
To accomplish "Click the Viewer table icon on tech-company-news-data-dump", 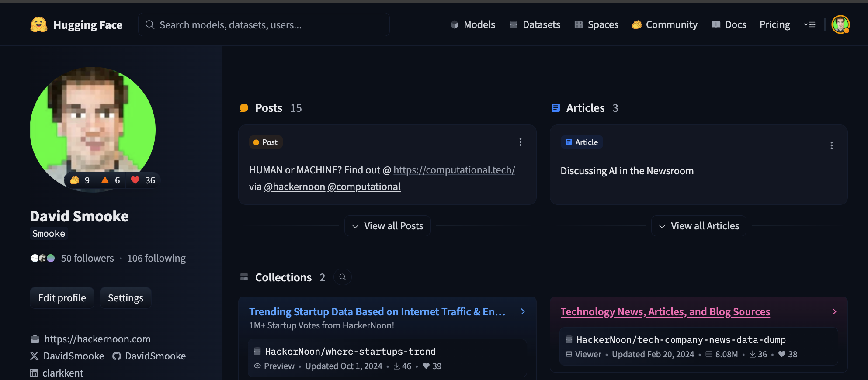I will click(569, 354).
